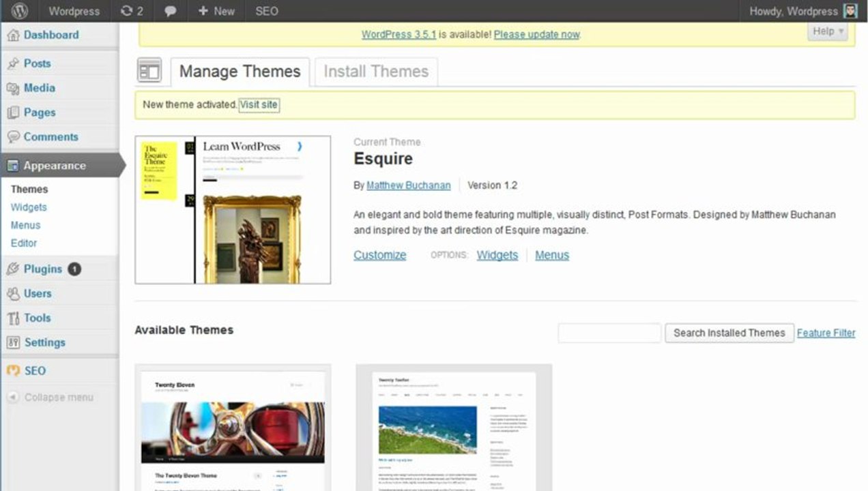Click the Esquire theme screenshot

233,209
